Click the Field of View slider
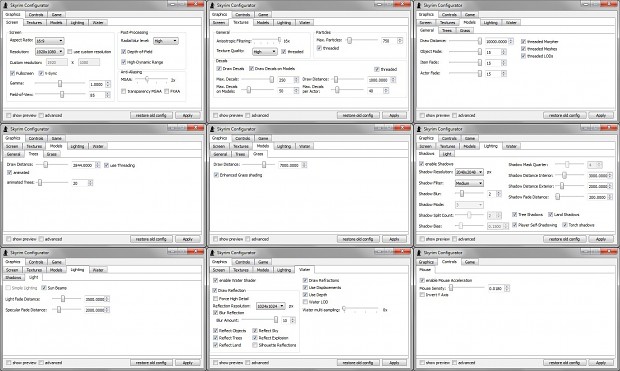The width and height of the screenshot is (620, 371). [60, 95]
